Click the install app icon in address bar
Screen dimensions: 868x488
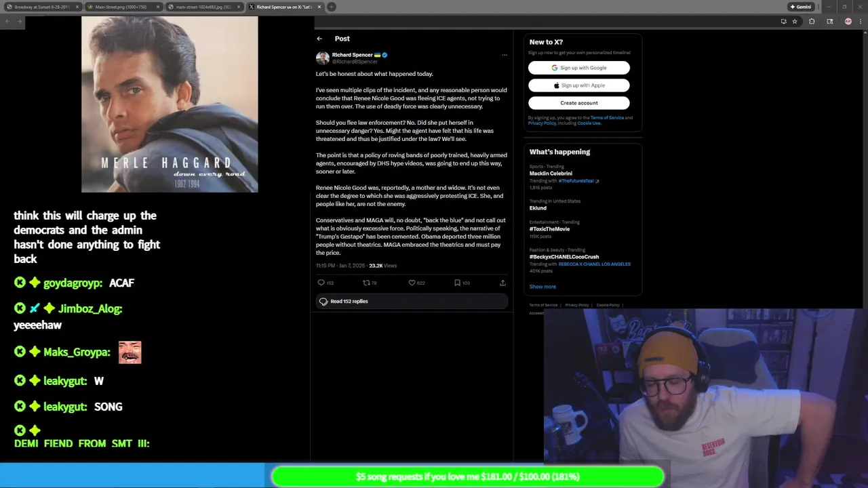[x=783, y=21]
